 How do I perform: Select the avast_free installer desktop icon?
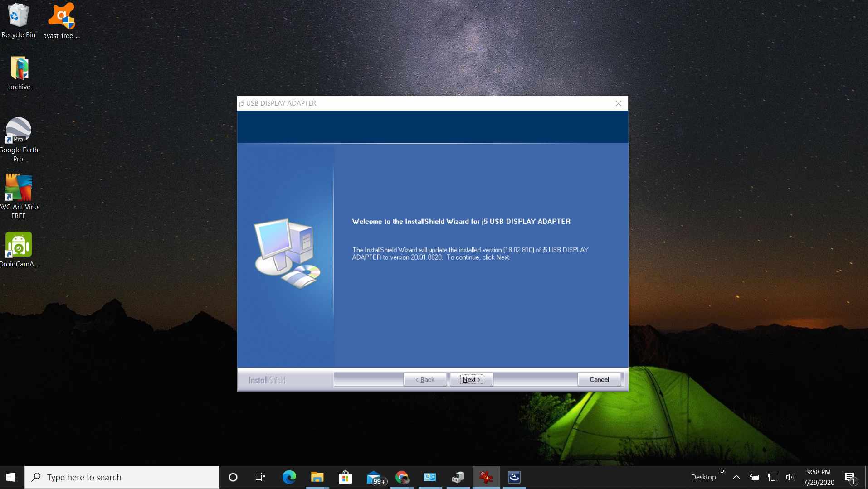click(61, 21)
